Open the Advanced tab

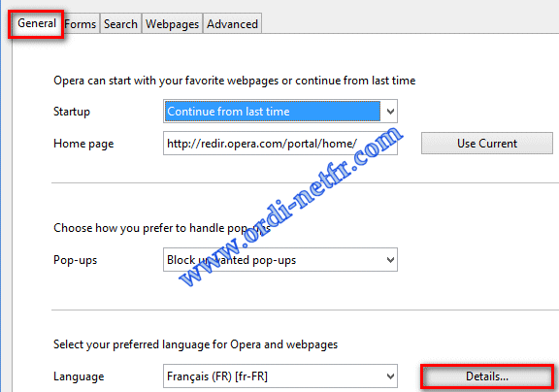(233, 24)
